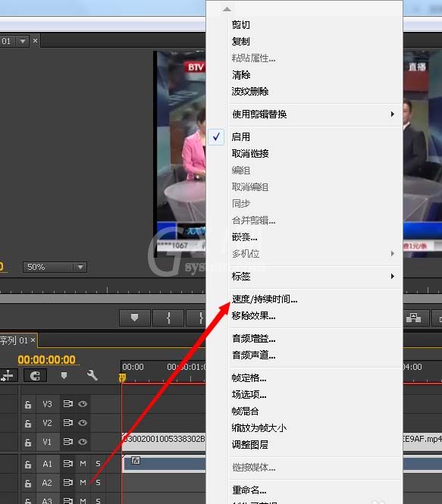Viewport: 442px width, 504px height.
Task: Toggle the 启用 checked menu item
Action: point(241,137)
